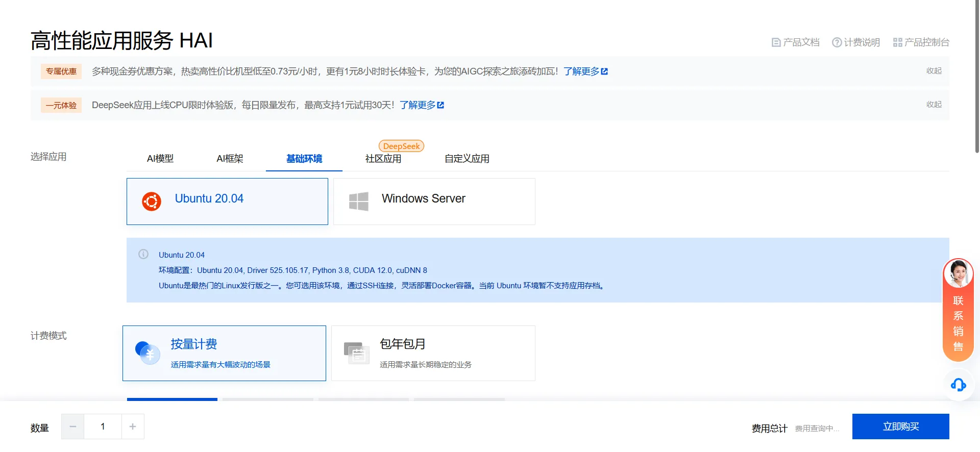Viewport: 980px width, 452px height.
Task: Click the Windows logo icon
Action: [359, 202]
